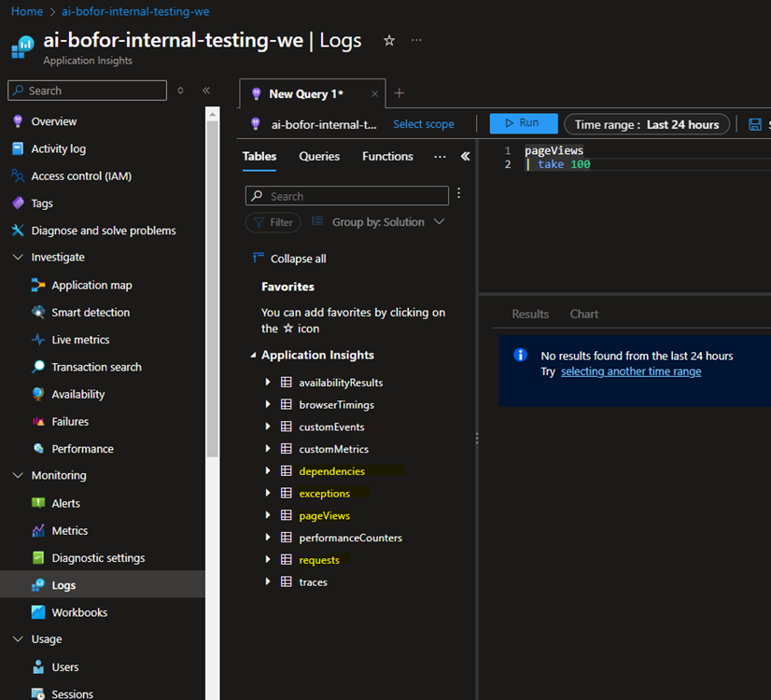771x700 pixels.
Task: Expand the dependencies table
Action: (x=268, y=470)
